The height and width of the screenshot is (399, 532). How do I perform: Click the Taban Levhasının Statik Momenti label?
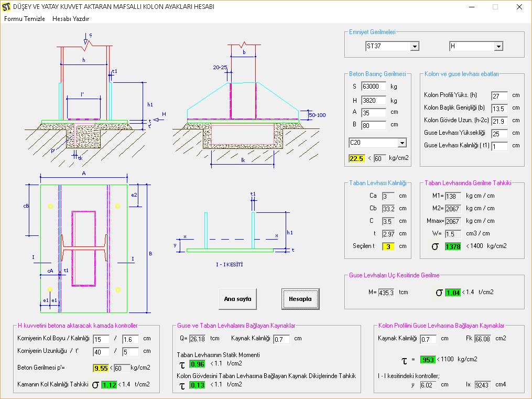pos(218,355)
